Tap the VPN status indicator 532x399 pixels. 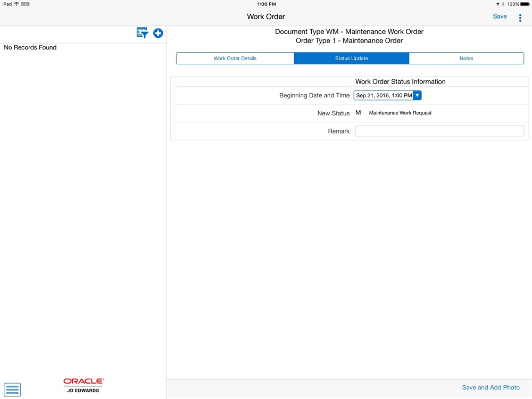26,4
